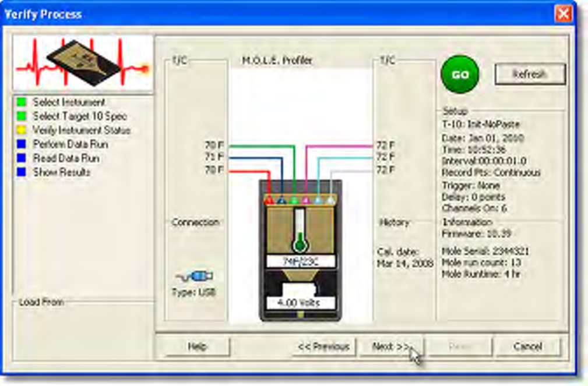
Task: Click the cyan channel 5 connector
Action: click(x=318, y=200)
